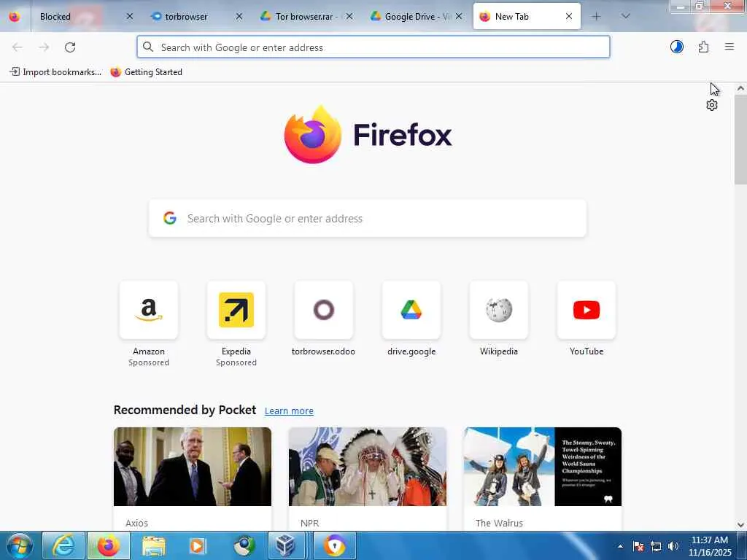Expand the list all tabs chevron
The width and height of the screenshot is (747, 560).
[625, 17]
